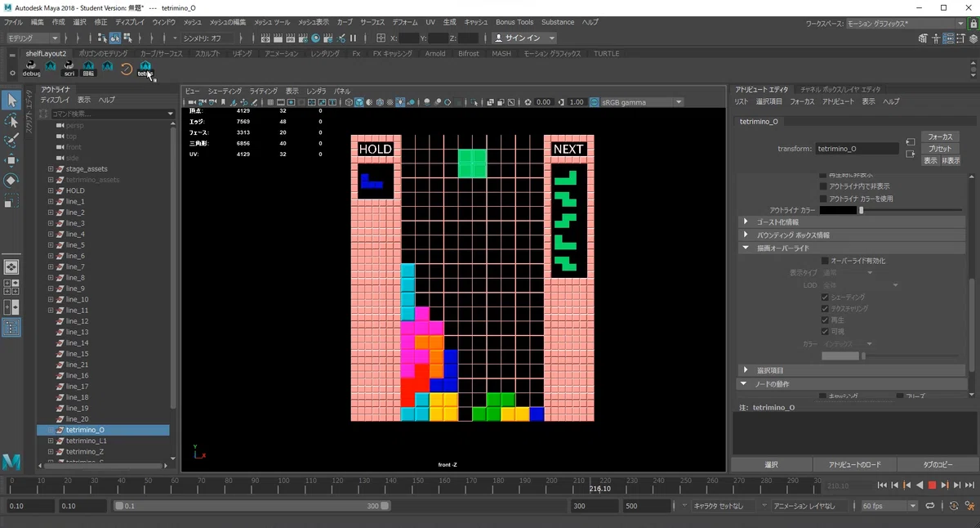The width and height of the screenshot is (980, 528).
Task: Open the ウィンドウ menu
Action: (x=163, y=22)
